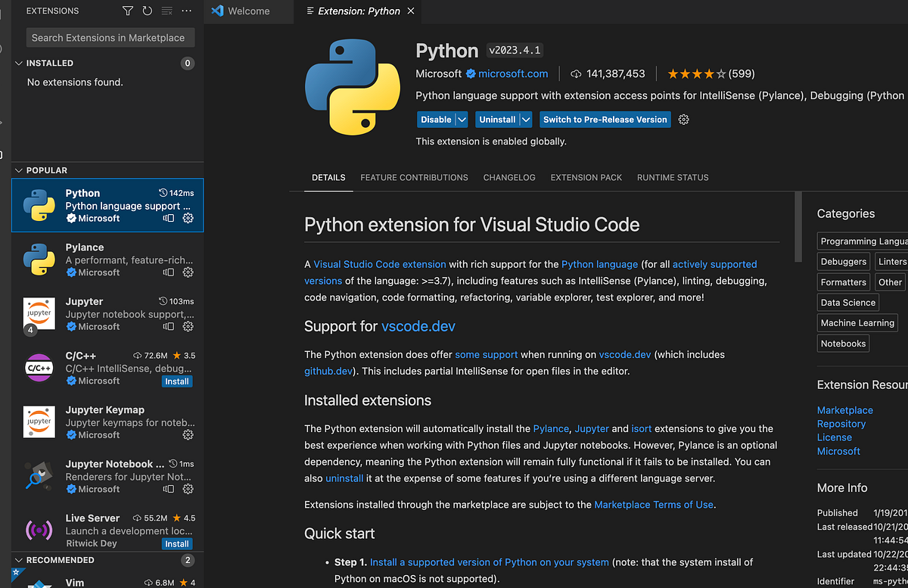The height and width of the screenshot is (588, 908).
Task: Open manage gear for Jupyter Keymap
Action: click(188, 435)
